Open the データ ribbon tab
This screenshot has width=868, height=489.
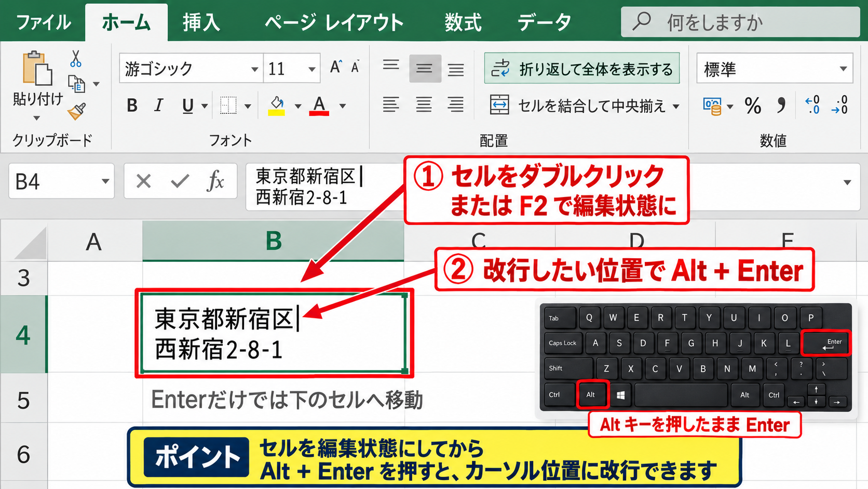(x=544, y=22)
